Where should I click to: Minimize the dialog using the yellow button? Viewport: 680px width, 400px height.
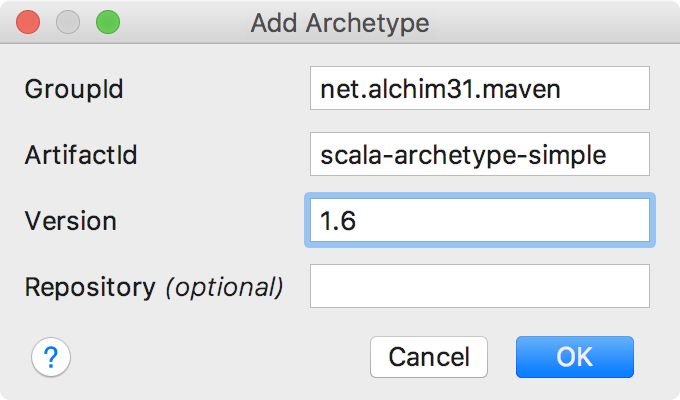68,22
